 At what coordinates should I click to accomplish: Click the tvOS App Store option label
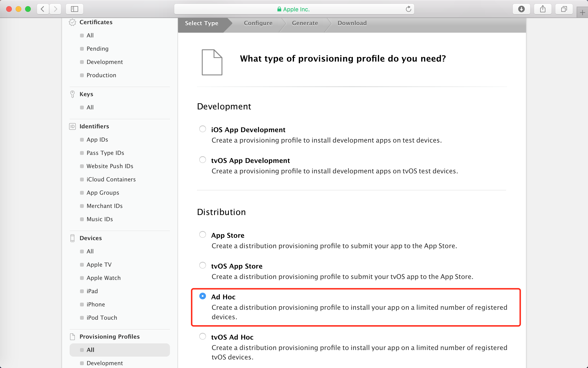pyautogui.click(x=237, y=266)
